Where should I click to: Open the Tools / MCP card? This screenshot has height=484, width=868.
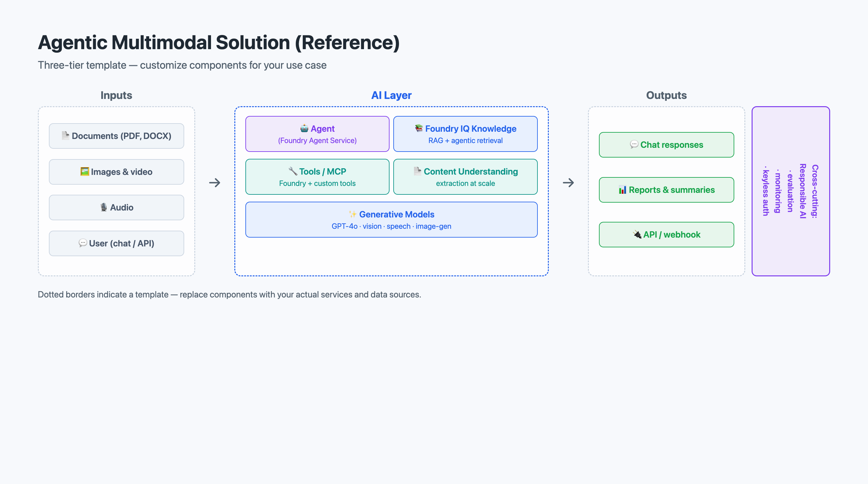pyautogui.click(x=317, y=177)
